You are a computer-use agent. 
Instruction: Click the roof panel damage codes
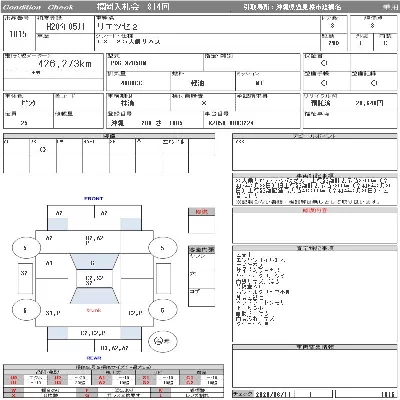tap(94, 280)
